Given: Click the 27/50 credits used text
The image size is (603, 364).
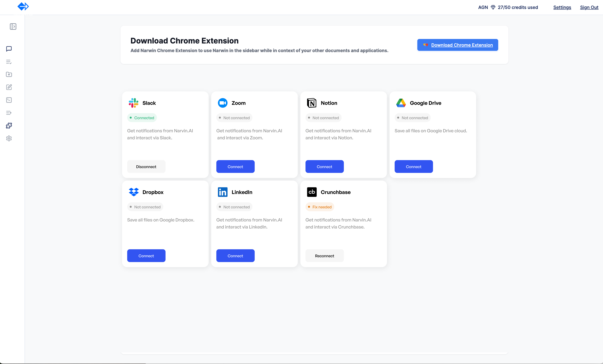Looking at the screenshot, I should (x=518, y=7).
